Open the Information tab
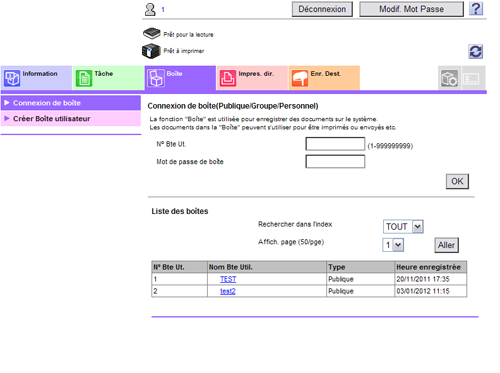 coord(36,78)
